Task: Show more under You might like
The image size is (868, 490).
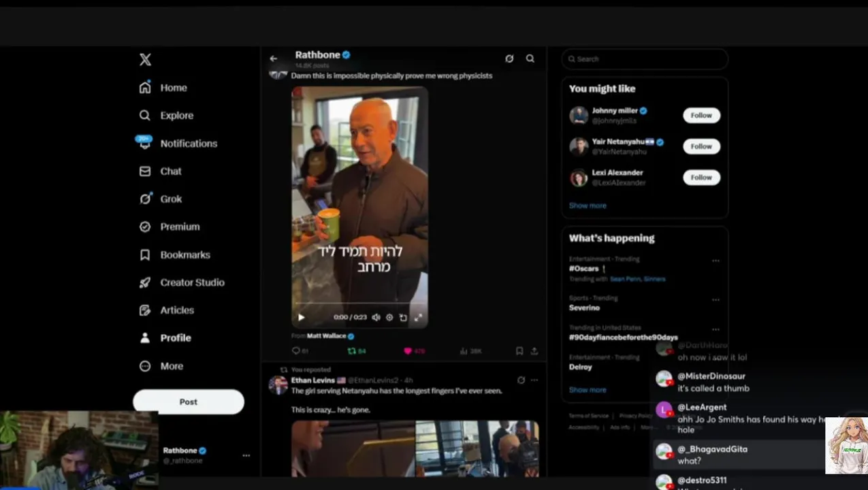Action: point(588,206)
